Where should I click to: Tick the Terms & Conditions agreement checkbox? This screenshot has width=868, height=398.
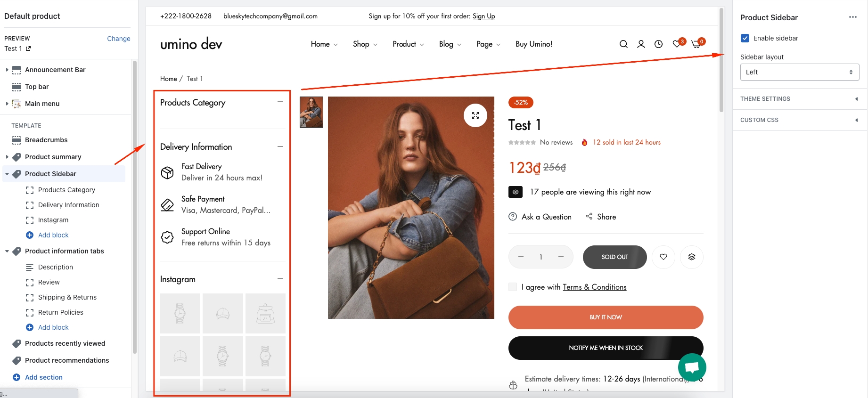(x=513, y=287)
